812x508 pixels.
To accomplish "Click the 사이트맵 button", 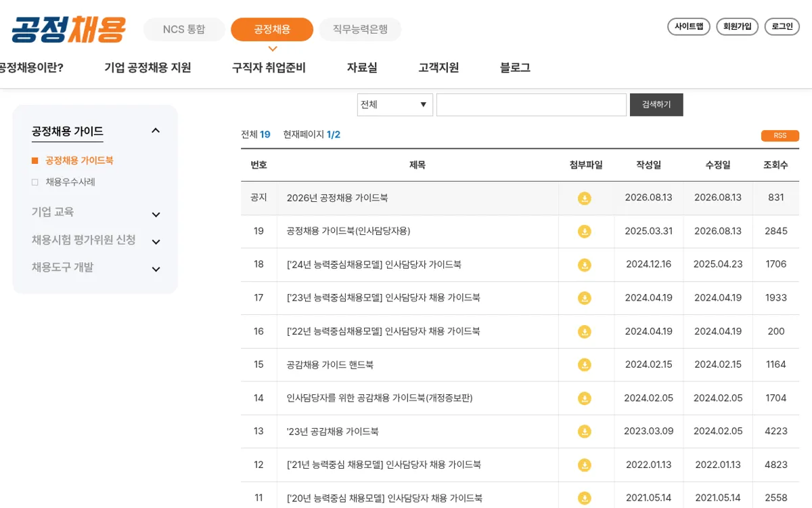I will [x=689, y=26].
